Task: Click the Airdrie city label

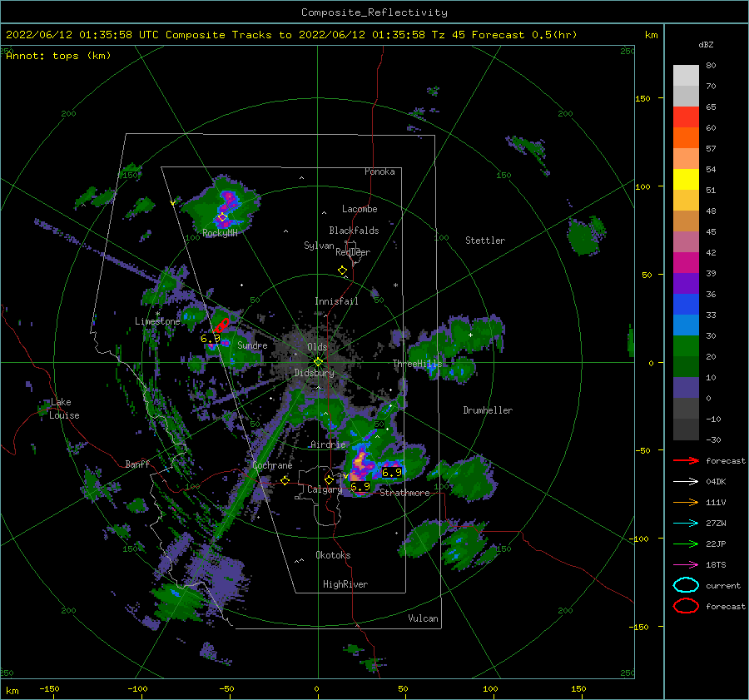Action: click(328, 444)
